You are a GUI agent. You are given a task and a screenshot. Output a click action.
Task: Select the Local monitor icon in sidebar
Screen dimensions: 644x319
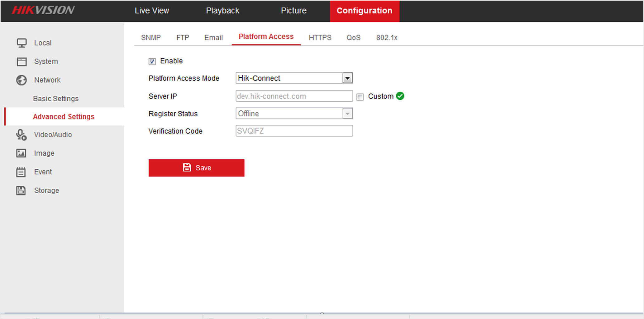pos(21,42)
